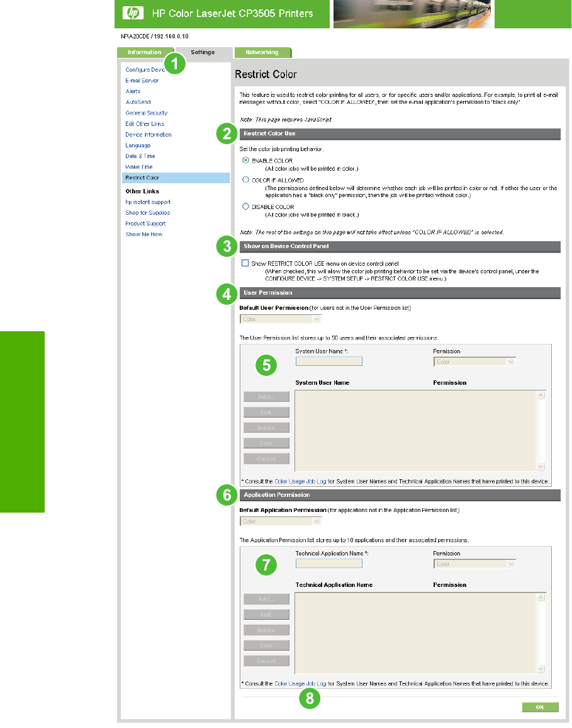Open Permission dropdown beside Technical Application Name
Viewport: 572px width, 728px height.
coord(474,564)
